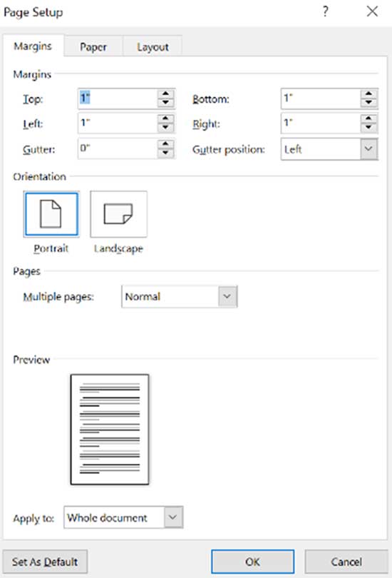Open the Apply to dropdown
Image resolution: width=392 pixels, height=578 pixels.
tap(173, 517)
